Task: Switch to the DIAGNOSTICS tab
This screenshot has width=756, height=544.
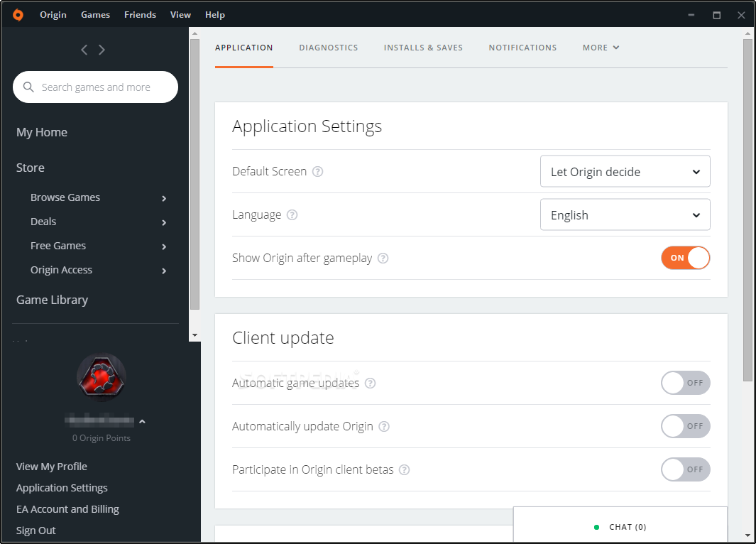Action: [329, 48]
